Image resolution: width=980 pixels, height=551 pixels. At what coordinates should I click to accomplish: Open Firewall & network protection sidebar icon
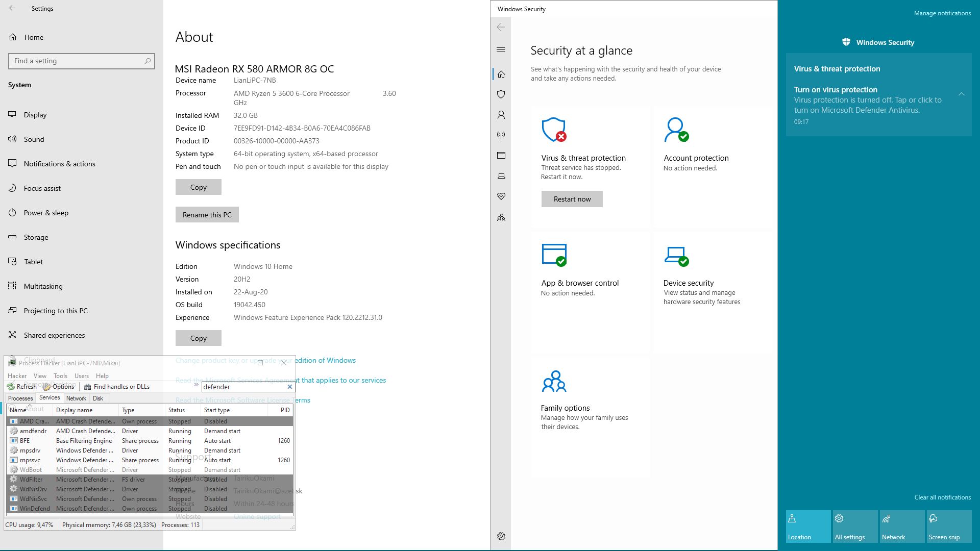501,135
